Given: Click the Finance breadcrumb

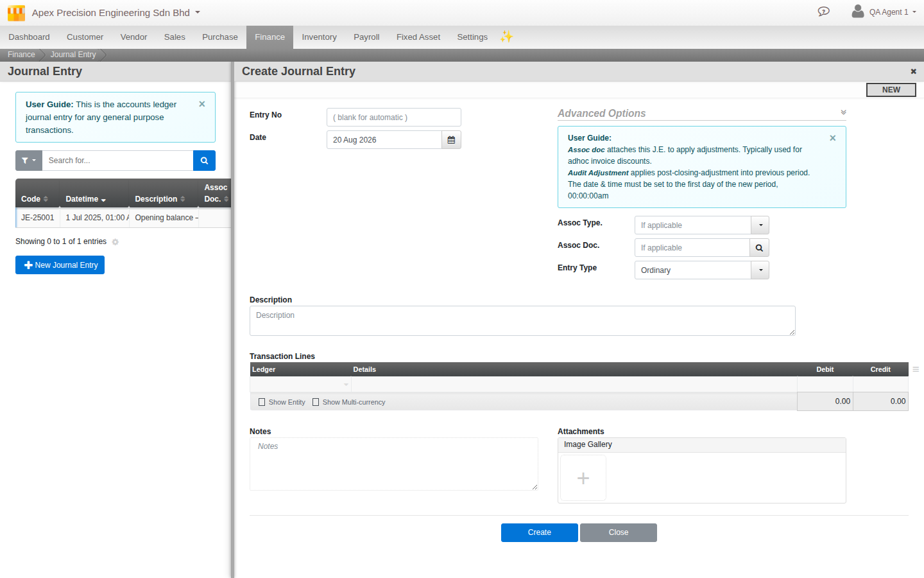Looking at the screenshot, I should (21, 55).
